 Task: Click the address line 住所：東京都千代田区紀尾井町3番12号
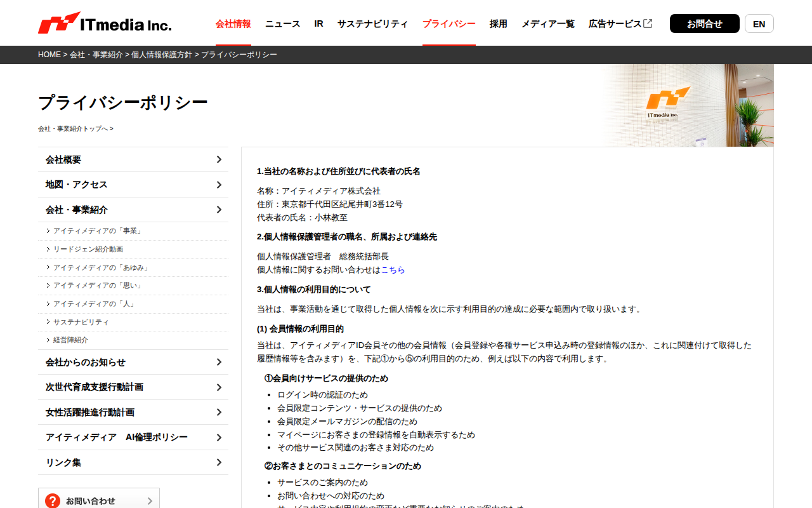point(330,204)
